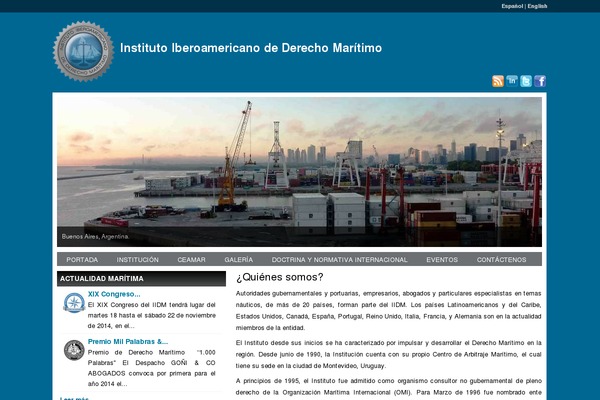Switch language to English

pyautogui.click(x=537, y=6)
